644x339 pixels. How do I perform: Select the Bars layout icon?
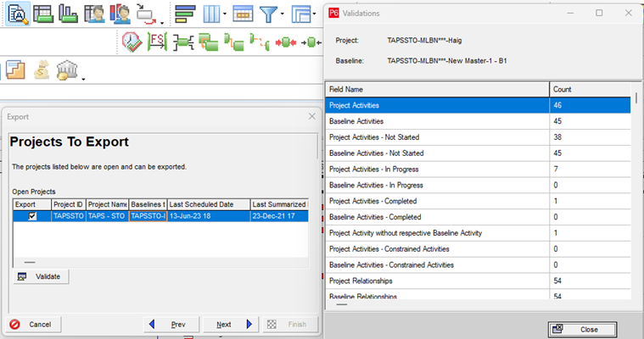pyautogui.click(x=183, y=14)
